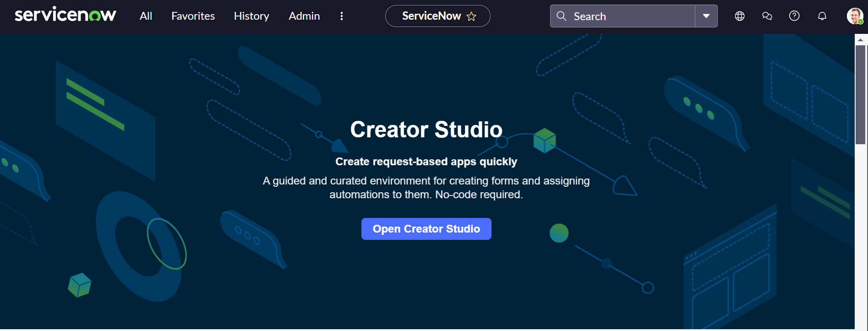868x331 pixels.
Task: Click the ServiceNow title pill
Action: [437, 16]
